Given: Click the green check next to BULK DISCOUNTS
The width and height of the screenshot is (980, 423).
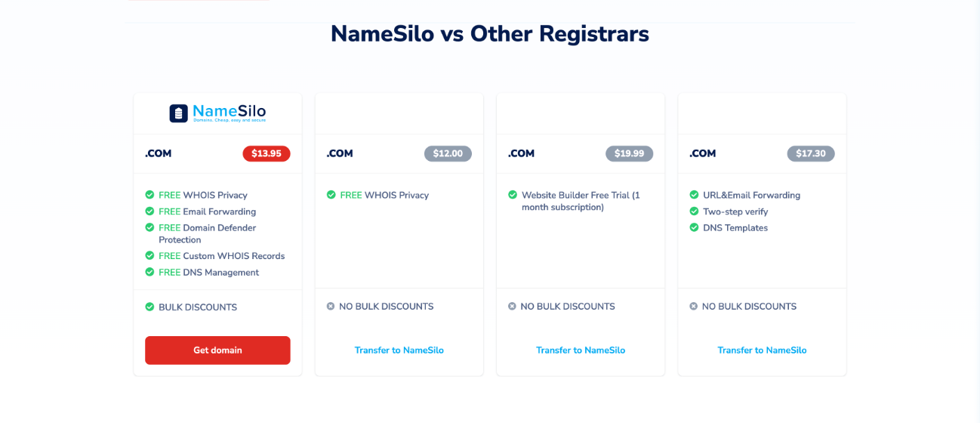Looking at the screenshot, I should point(149,307).
